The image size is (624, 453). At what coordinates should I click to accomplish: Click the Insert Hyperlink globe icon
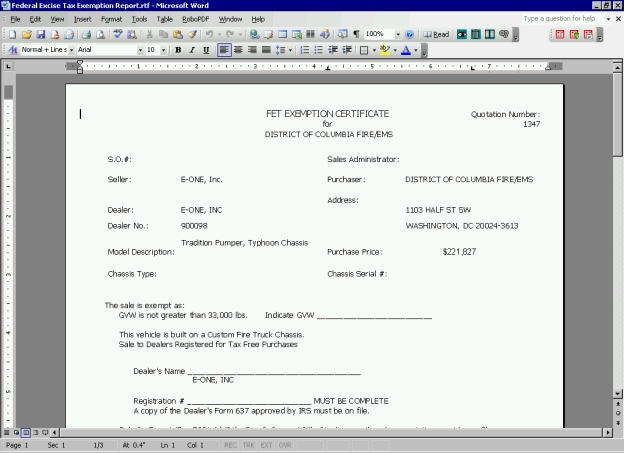254,35
